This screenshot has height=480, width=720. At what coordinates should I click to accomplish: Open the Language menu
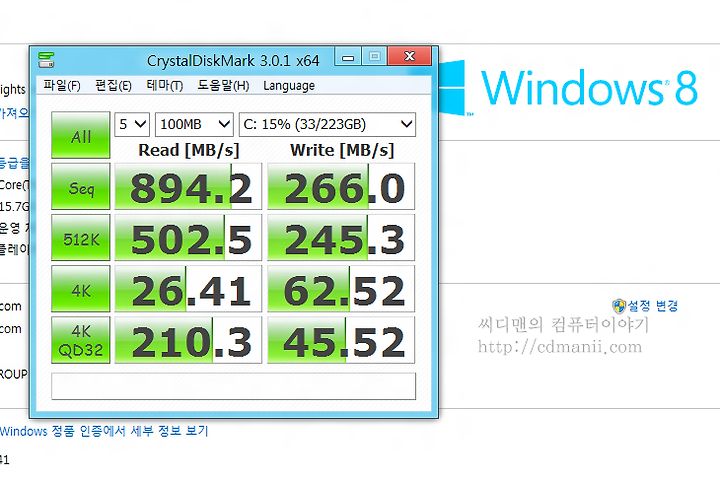[289, 86]
